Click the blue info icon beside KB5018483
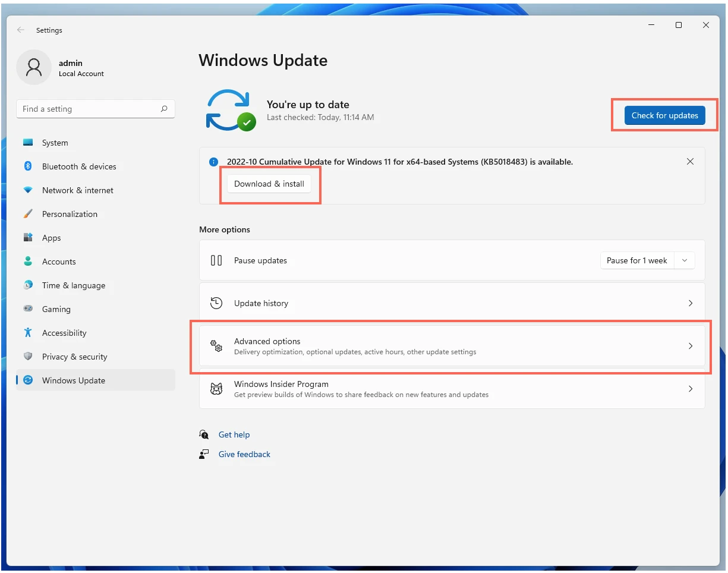 coord(214,162)
